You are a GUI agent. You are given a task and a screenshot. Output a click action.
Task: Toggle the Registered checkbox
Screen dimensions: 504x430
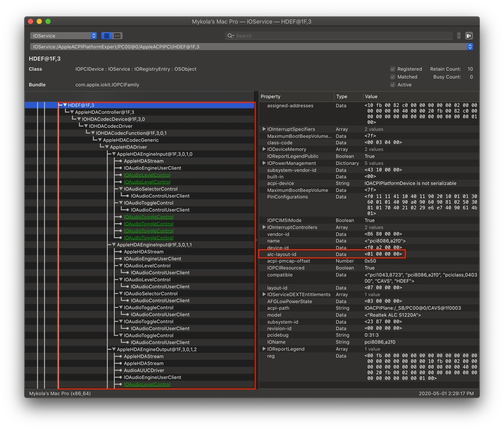coord(393,69)
